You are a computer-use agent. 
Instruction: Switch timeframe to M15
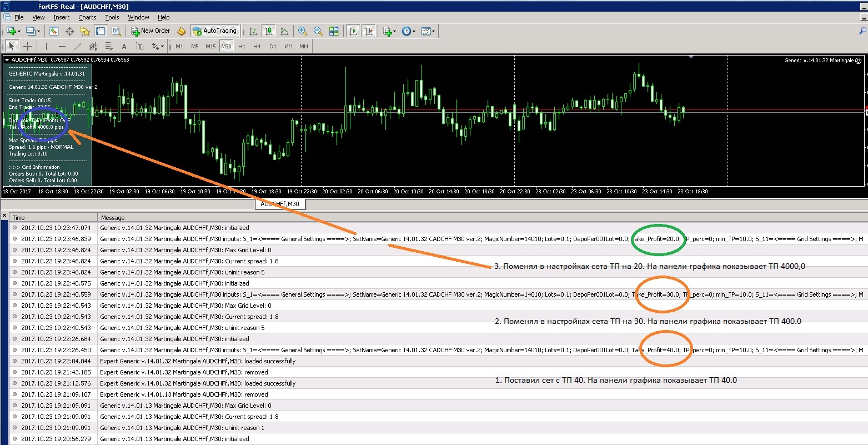click(x=210, y=46)
